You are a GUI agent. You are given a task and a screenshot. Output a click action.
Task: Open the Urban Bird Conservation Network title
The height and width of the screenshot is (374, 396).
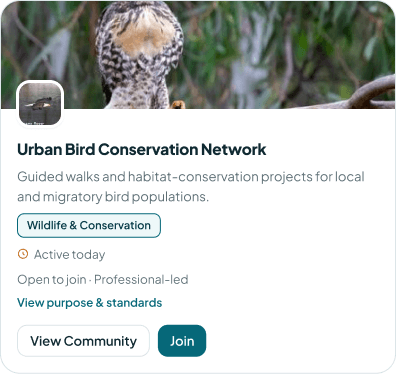pyautogui.click(x=142, y=149)
